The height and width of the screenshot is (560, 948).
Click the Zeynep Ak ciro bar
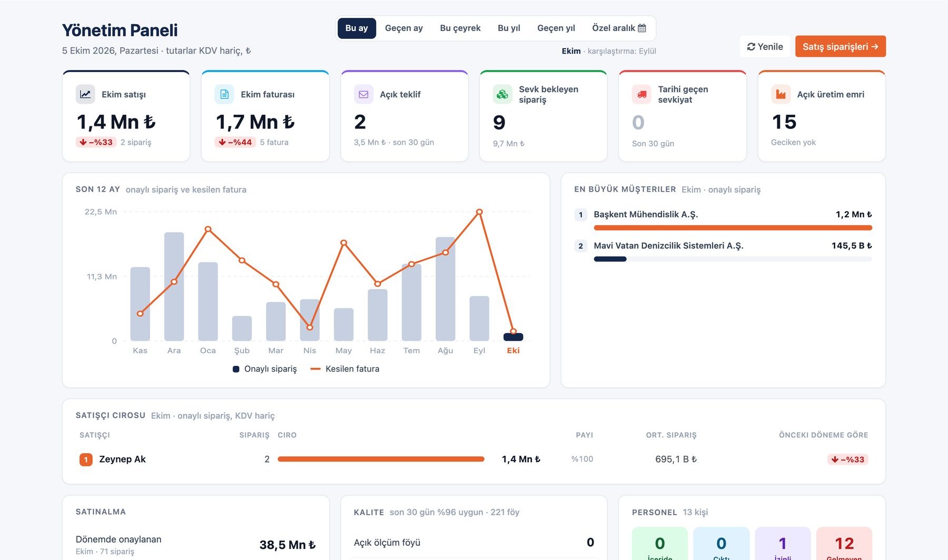coord(381,459)
